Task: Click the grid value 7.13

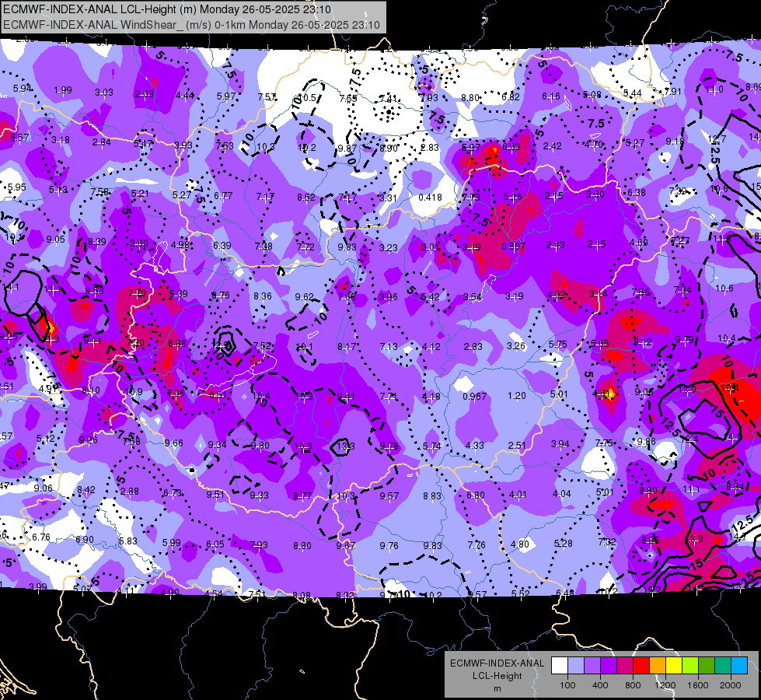Action: (388, 346)
